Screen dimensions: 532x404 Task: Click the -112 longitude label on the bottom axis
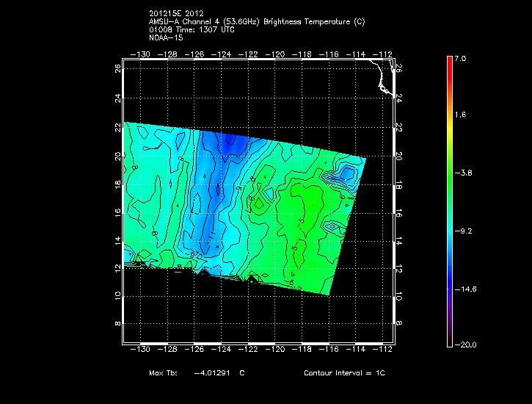click(x=385, y=350)
